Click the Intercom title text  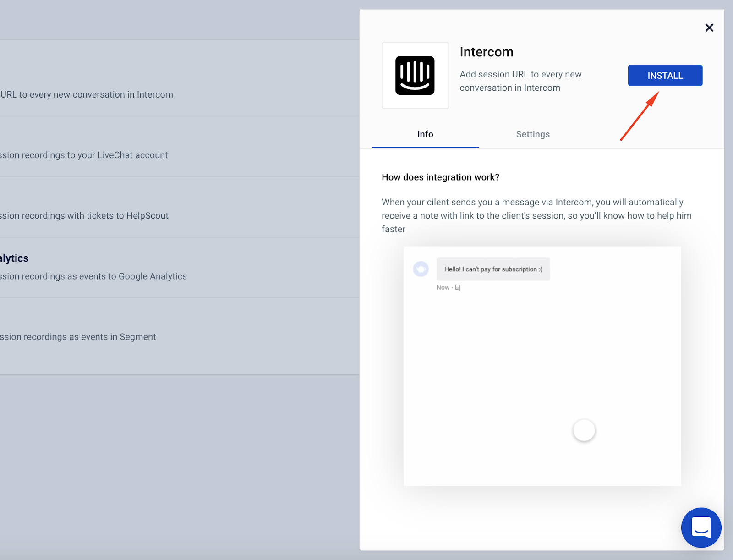click(487, 52)
